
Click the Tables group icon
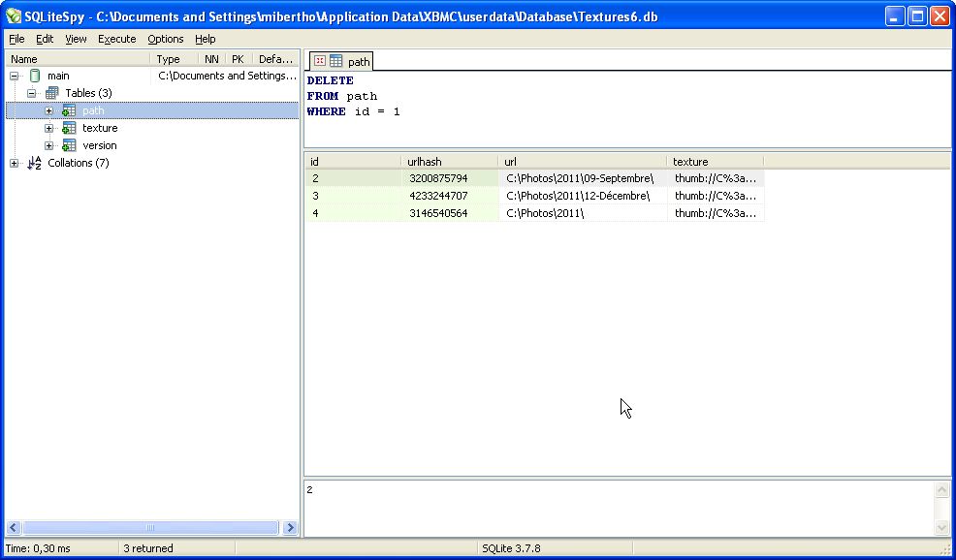click(52, 93)
